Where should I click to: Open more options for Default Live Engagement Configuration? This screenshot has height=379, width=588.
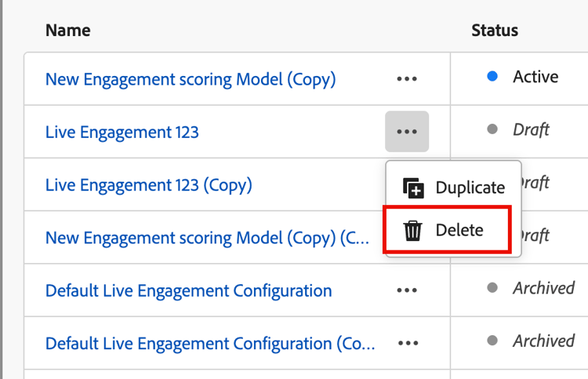click(x=407, y=291)
